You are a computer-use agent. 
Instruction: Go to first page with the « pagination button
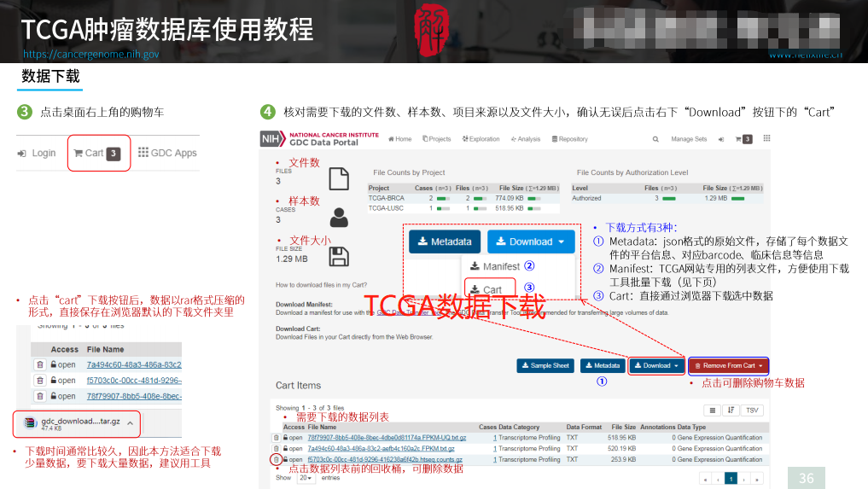(705, 479)
